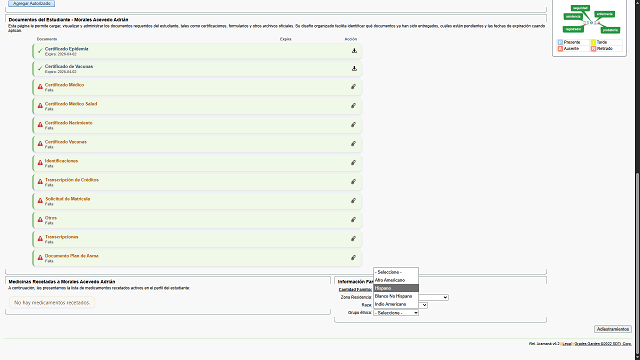Click the 'No hay medicamentos recetados.' message
Image resolution: width=640 pixels, height=360 pixels.
pyautogui.click(x=52, y=303)
